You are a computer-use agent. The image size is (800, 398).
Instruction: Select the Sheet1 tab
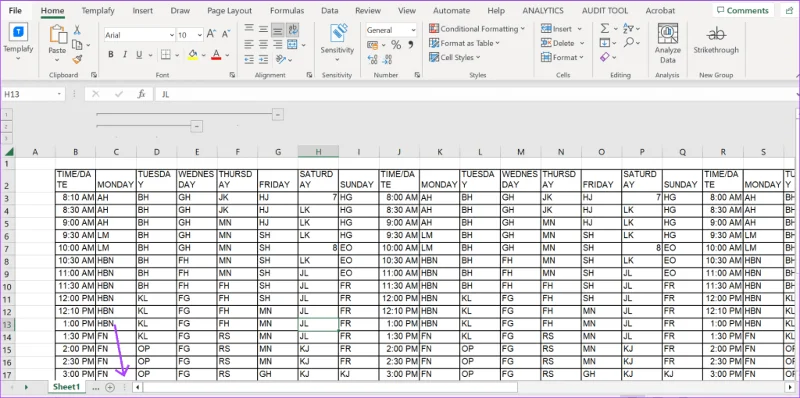click(x=66, y=387)
